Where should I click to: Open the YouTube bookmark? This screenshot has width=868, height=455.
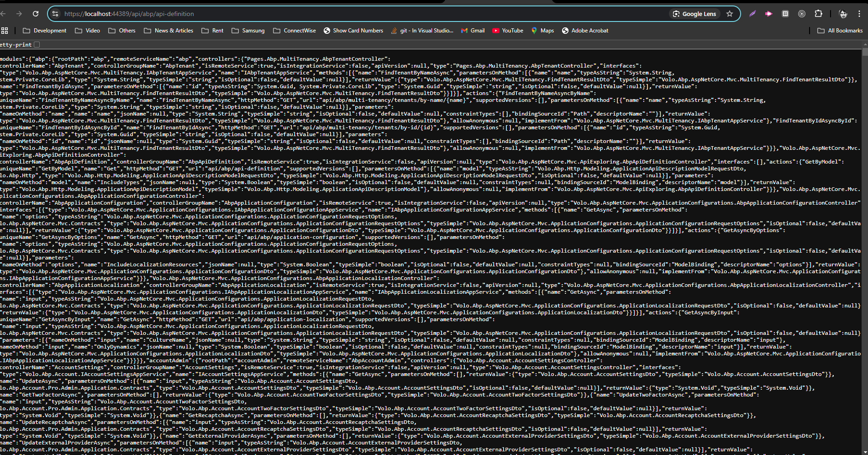click(x=508, y=31)
